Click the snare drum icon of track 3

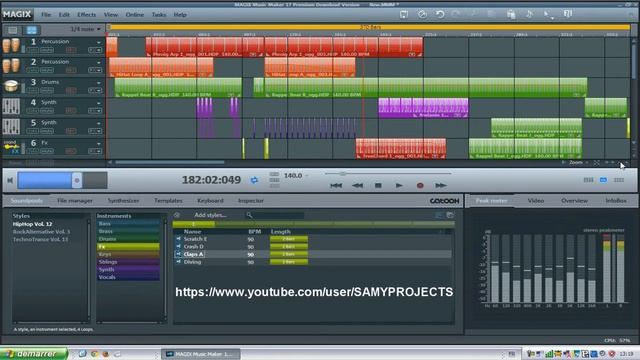pyautogui.click(x=11, y=86)
